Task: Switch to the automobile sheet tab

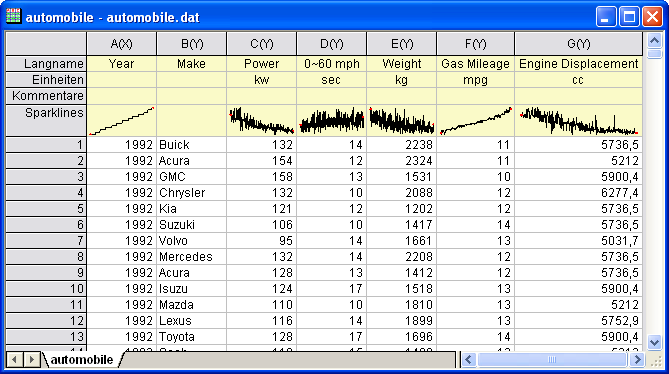Action: tap(82, 360)
